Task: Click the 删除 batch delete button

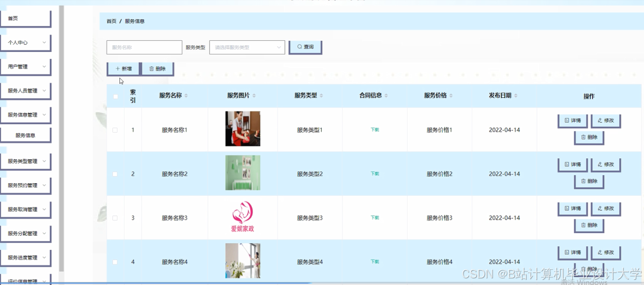Action: pyautogui.click(x=158, y=69)
